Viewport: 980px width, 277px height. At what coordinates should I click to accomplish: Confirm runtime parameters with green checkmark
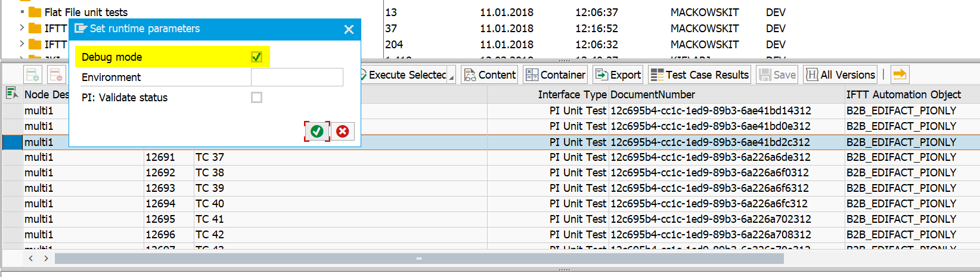317,131
